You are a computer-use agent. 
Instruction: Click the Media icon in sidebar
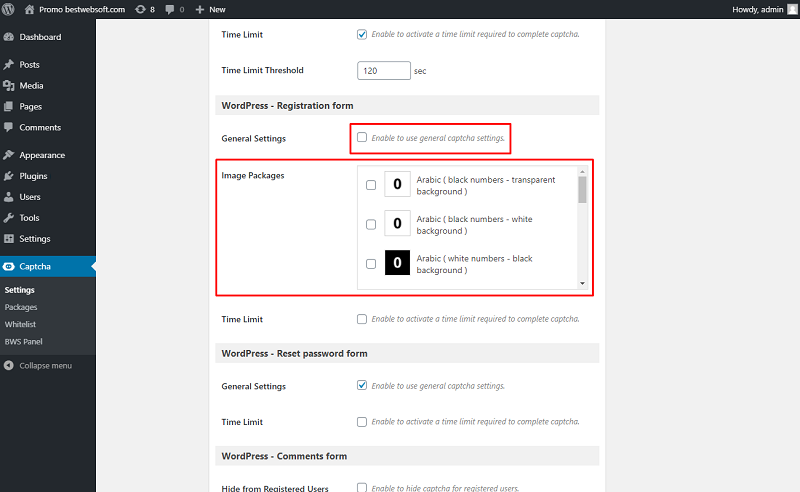(9, 85)
